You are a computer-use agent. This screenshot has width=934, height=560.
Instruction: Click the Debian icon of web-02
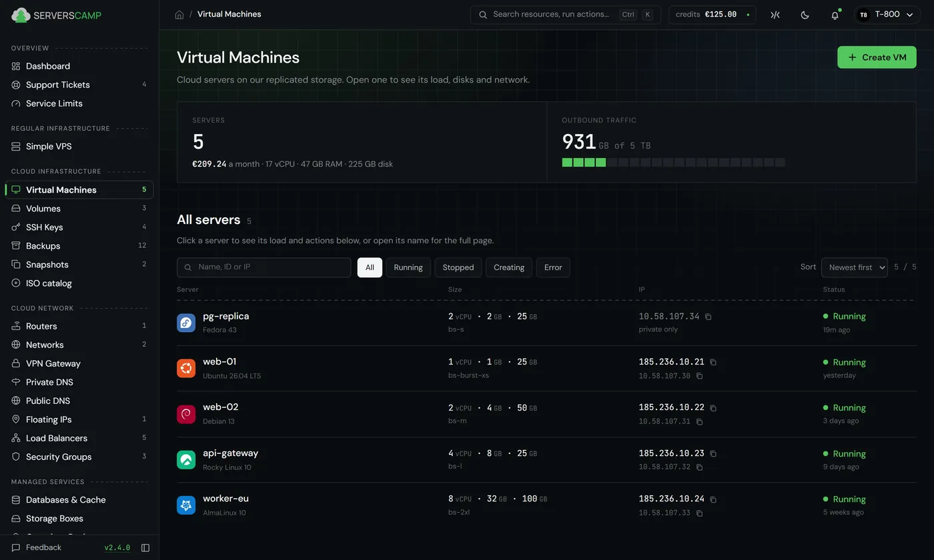click(x=186, y=414)
